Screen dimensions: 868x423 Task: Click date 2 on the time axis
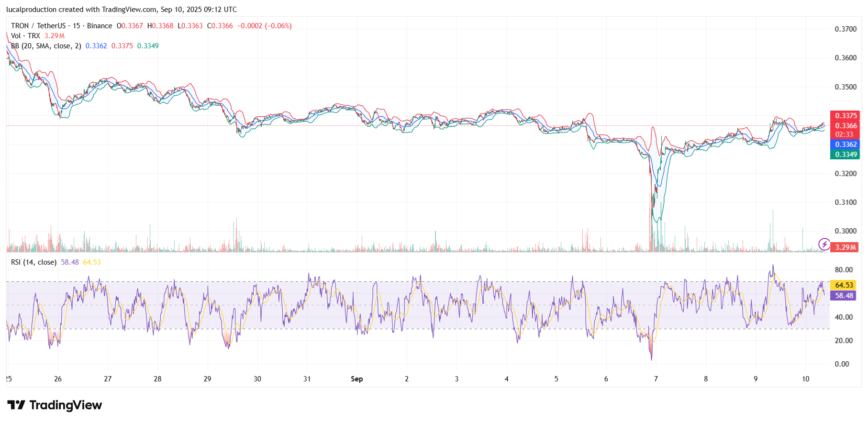407,379
